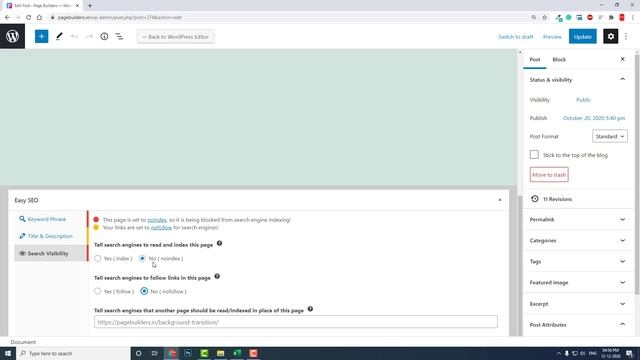Viewport: 640px width, 360px height.
Task: Open the block list view icon
Action: tap(119, 36)
